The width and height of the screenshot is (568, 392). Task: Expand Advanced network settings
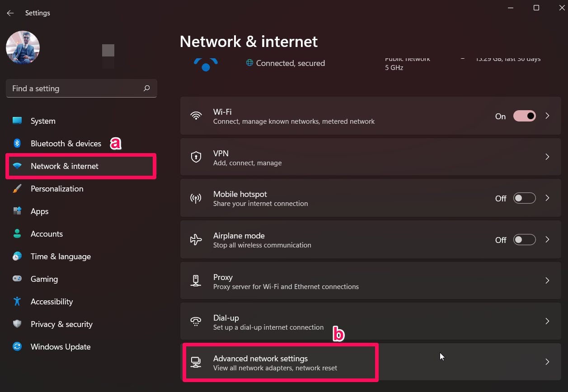click(547, 362)
